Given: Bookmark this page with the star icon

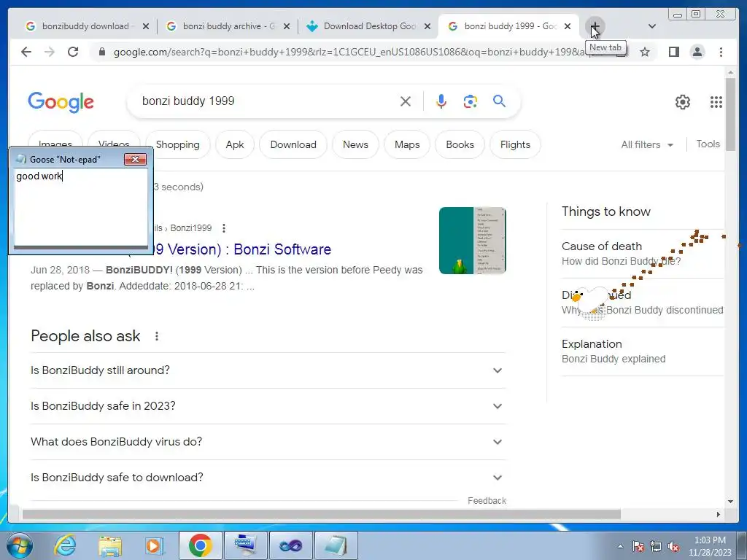Looking at the screenshot, I should coord(645,52).
